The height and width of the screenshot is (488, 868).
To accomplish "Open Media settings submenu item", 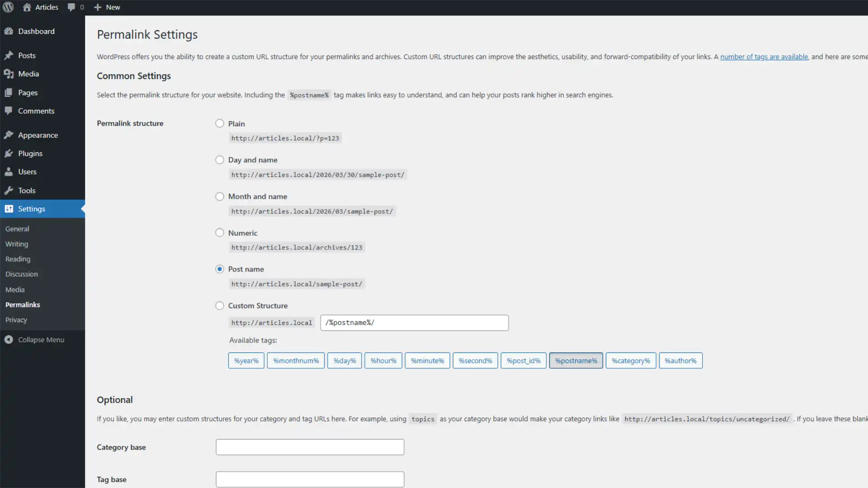I will [15, 290].
